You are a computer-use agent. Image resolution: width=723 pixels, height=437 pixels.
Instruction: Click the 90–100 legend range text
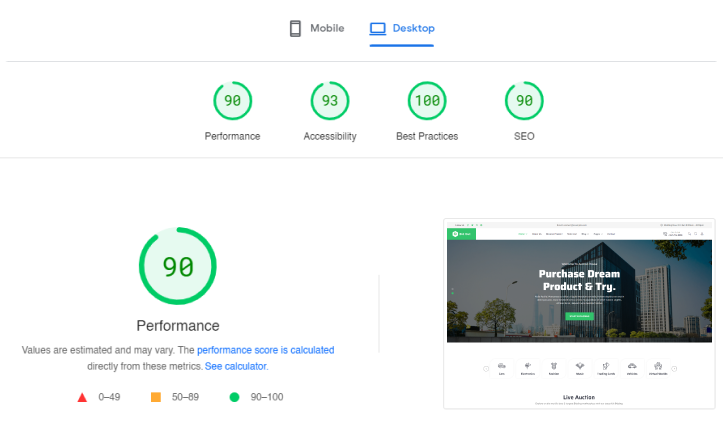267,397
